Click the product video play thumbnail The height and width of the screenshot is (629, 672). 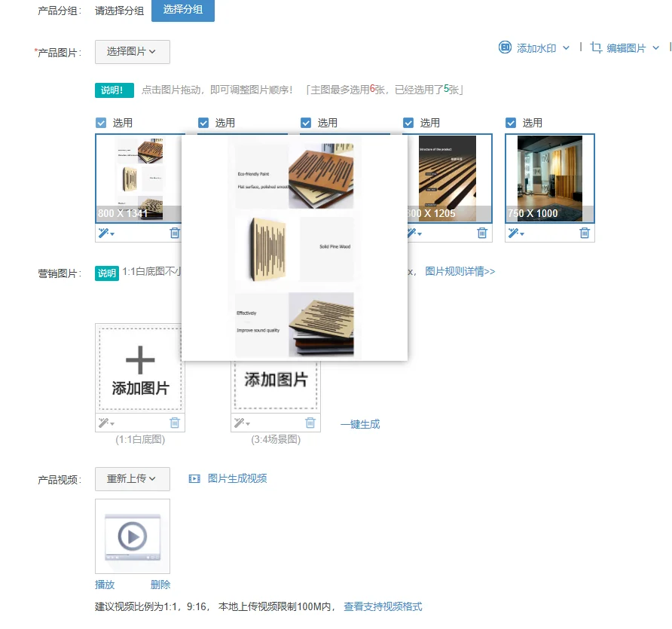133,536
